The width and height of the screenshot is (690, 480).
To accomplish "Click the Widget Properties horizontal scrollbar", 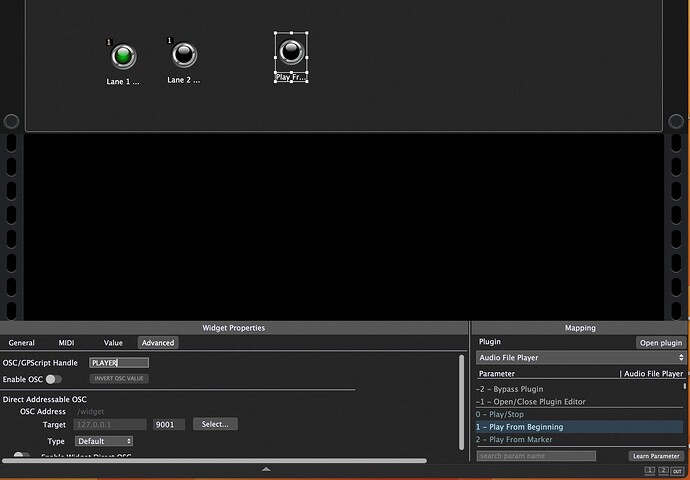I will (x=214, y=461).
